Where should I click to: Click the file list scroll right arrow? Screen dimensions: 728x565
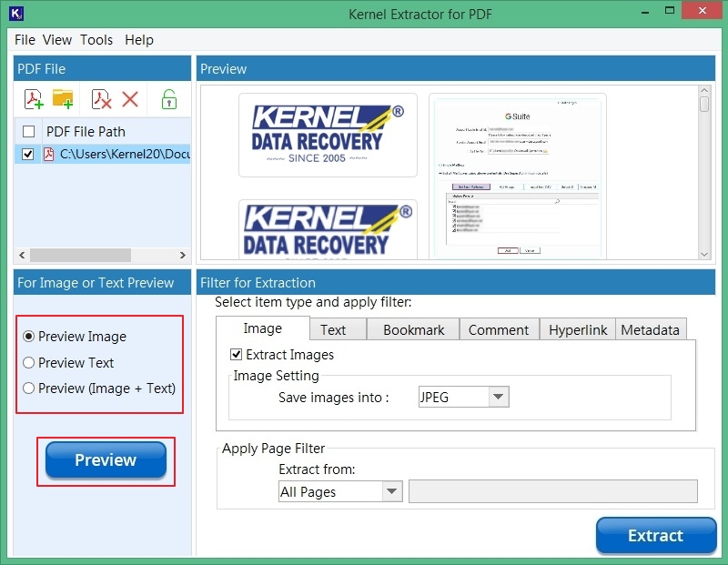183,255
